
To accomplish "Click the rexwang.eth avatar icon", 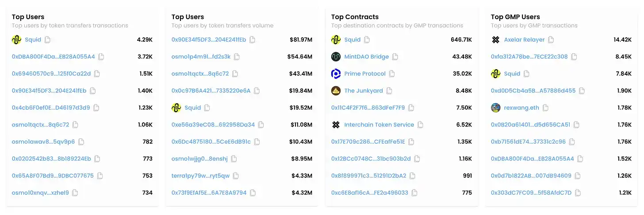I will tap(495, 108).
